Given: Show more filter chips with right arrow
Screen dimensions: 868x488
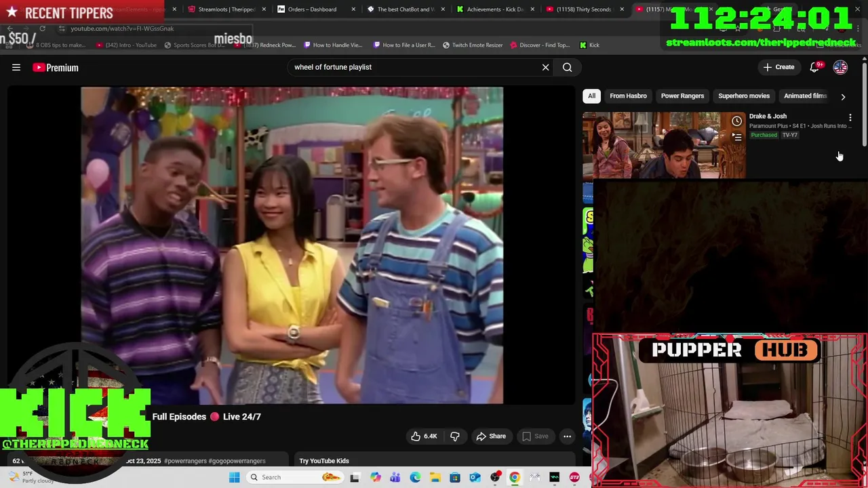Looking at the screenshot, I should click(x=843, y=96).
